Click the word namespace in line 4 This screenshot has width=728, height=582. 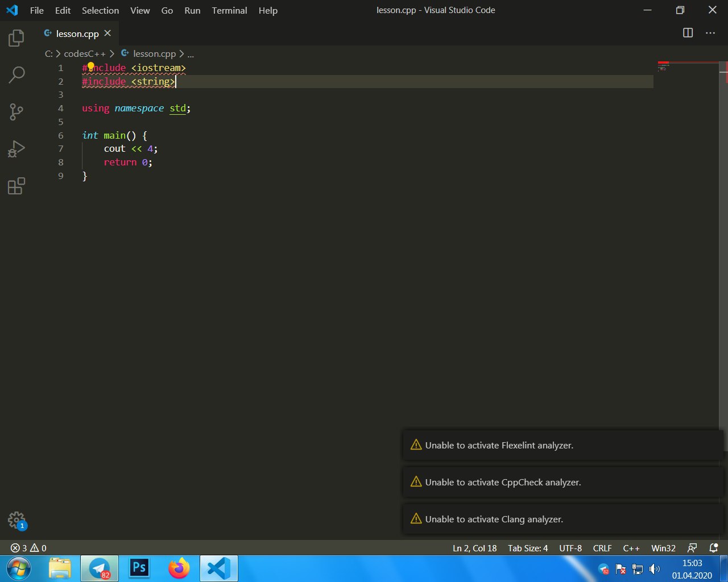pyautogui.click(x=139, y=108)
